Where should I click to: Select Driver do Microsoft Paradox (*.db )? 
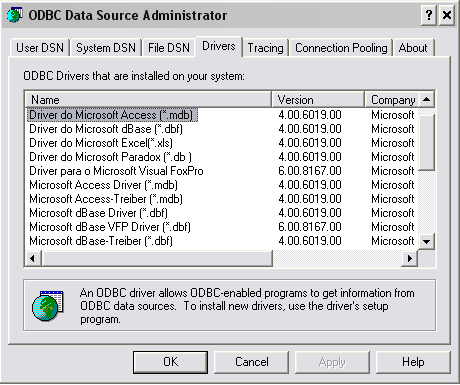(x=110, y=157)
